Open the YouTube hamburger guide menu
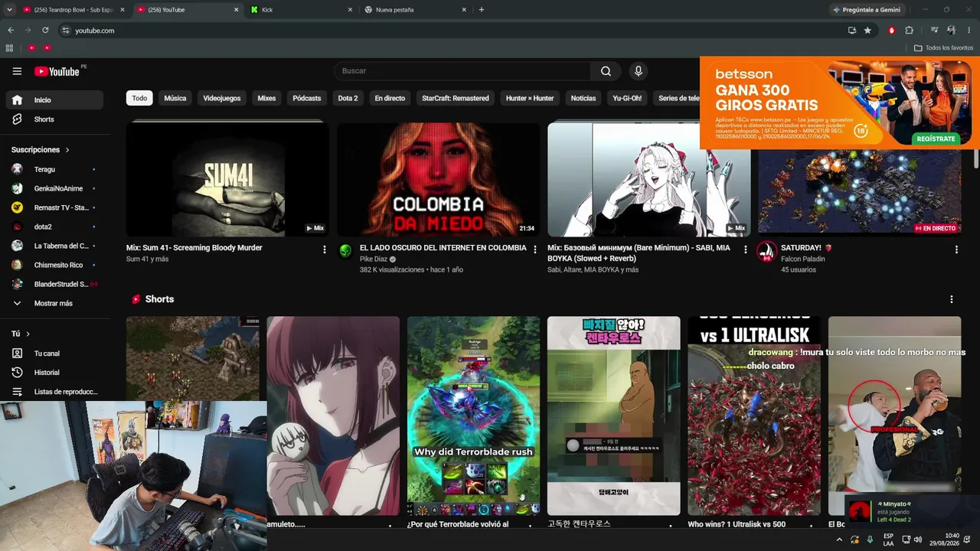 tap(17, 71)
